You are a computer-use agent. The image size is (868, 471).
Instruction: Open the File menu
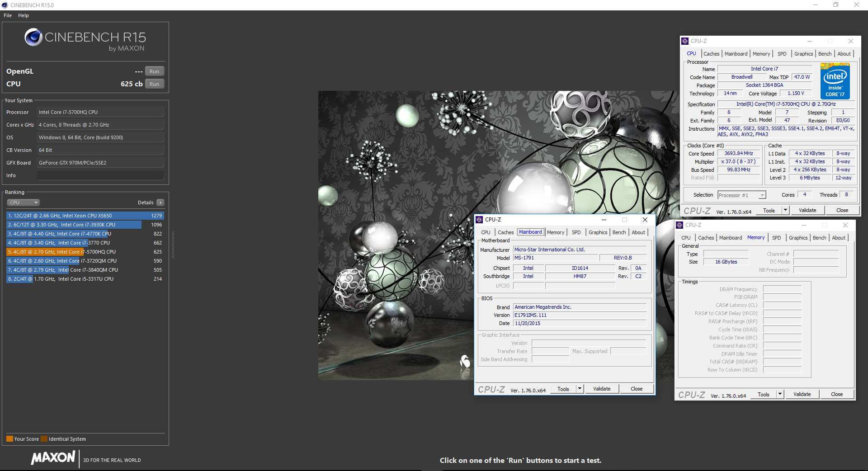(x=8, y=15)
